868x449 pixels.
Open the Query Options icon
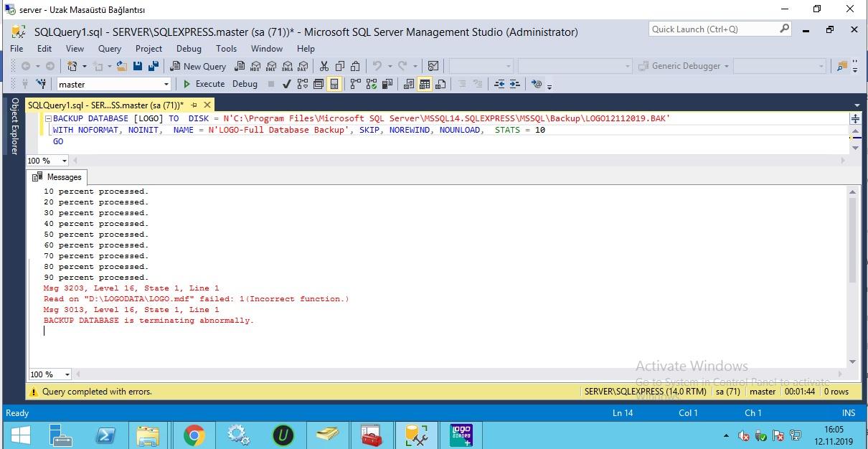(x=318, y=84)
